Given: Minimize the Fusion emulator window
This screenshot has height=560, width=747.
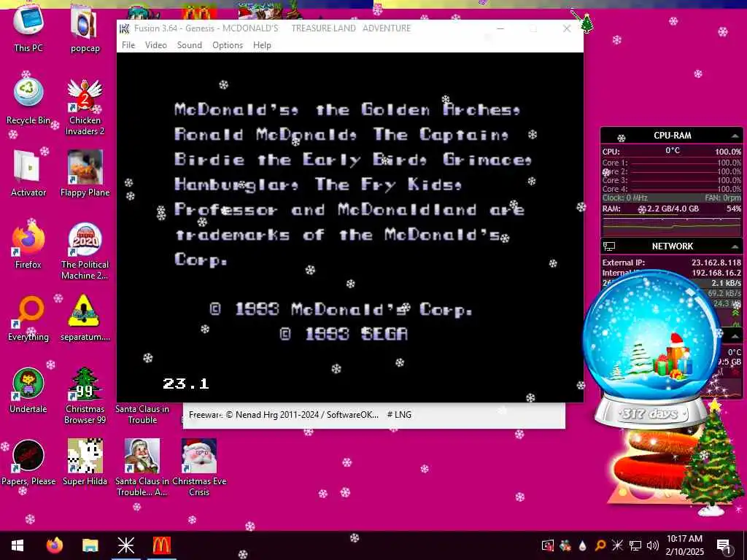Looking at the screenshot, I should (500, 28).
